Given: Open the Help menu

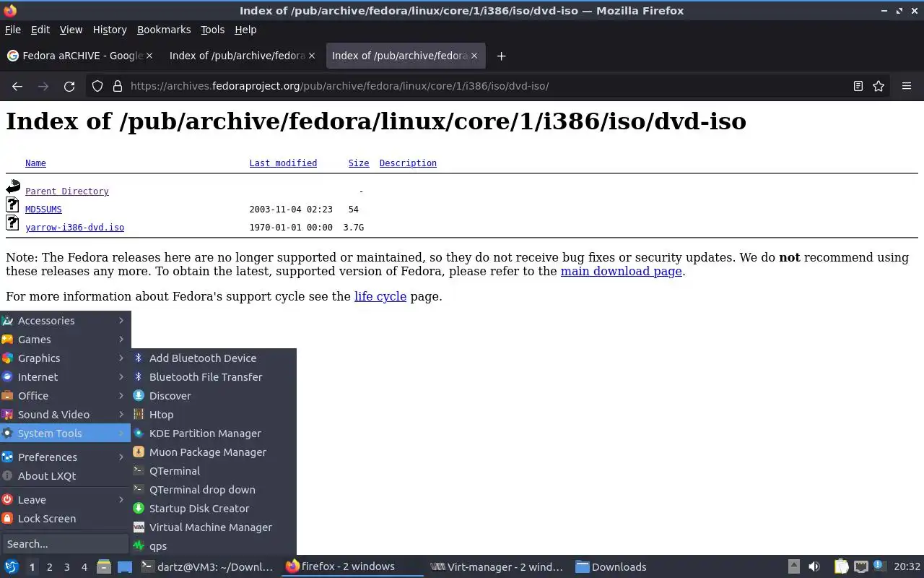Looking at the screenshot, I should pos(245,30).
